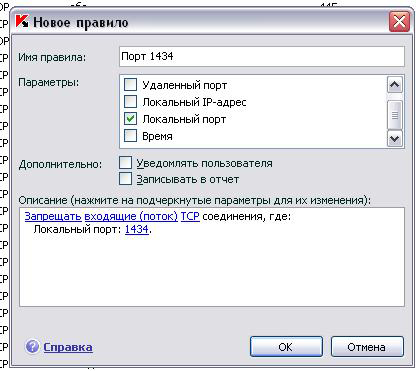Click the Kaspersky logo icon in title bar
This screenshot has height=371, width=420.
click(22, 21)
